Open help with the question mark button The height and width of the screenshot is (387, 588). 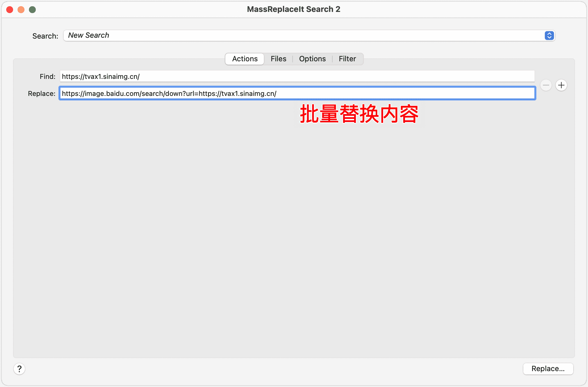tap(19, 369)
